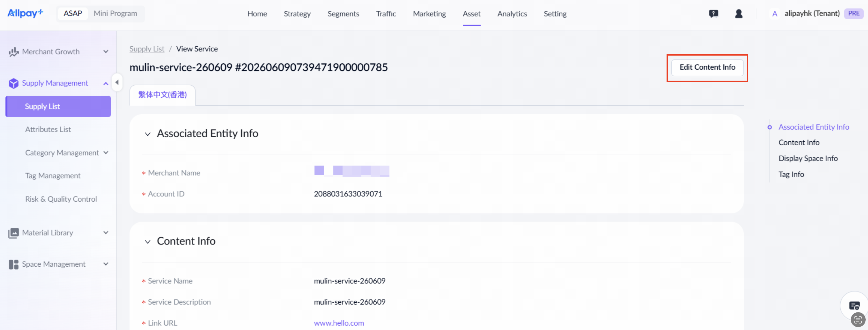Click the PRE environment badge
Image resolution: width=868 pixels, height=330 pixels.
click(x=854, y=14)
